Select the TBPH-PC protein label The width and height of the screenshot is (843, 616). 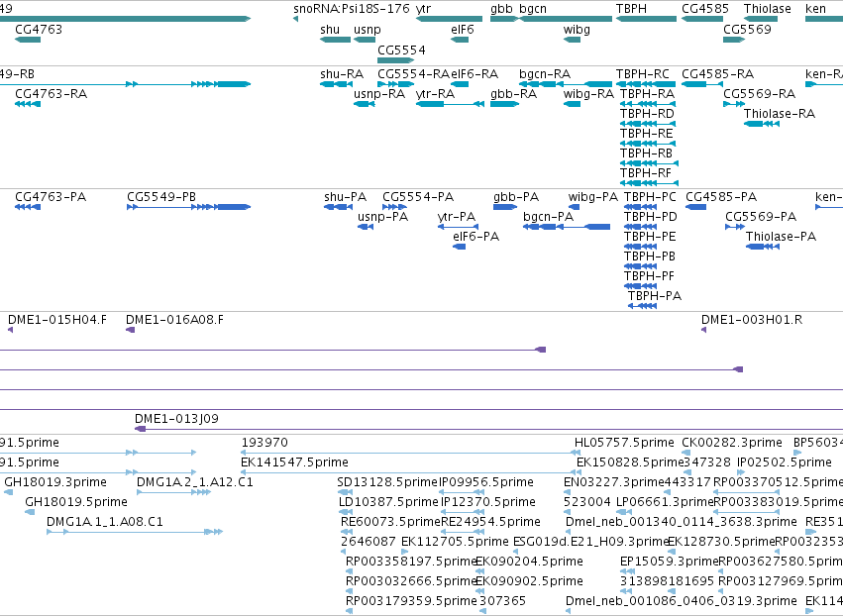(650, 197)
